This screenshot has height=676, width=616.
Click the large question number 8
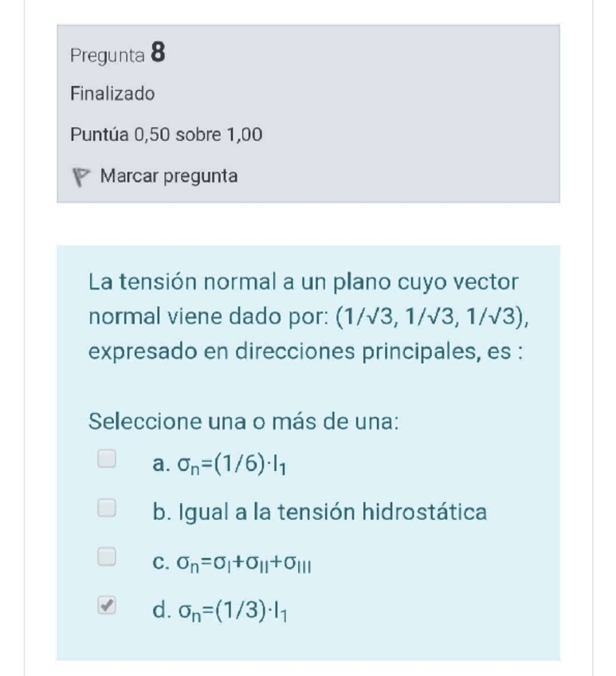(x=158, y=53)
